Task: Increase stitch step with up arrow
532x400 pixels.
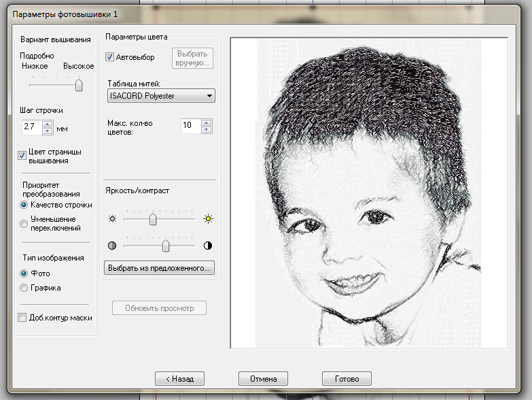Action: (x=48, y=123)
